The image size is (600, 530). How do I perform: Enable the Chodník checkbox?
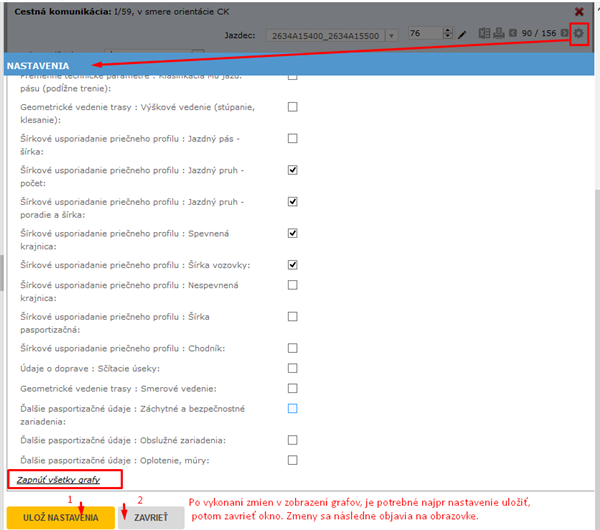click(x=293, y=348)
